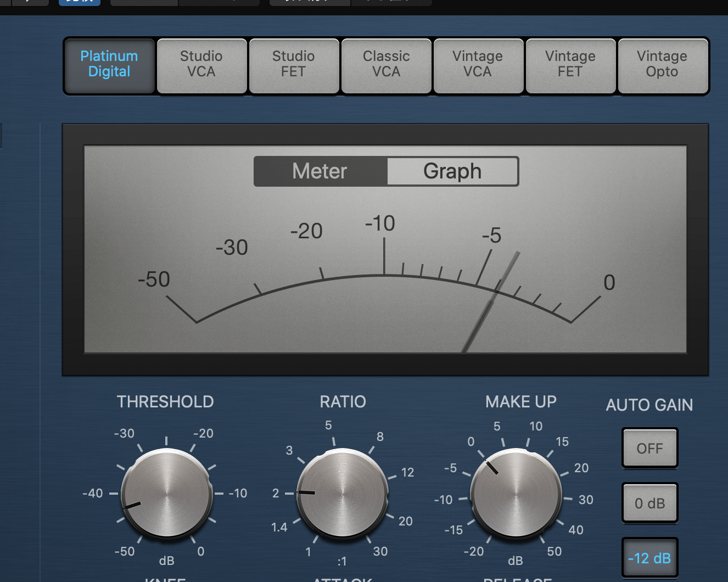
Task: Select the Classic VCA model
Action: click(386, 65)
